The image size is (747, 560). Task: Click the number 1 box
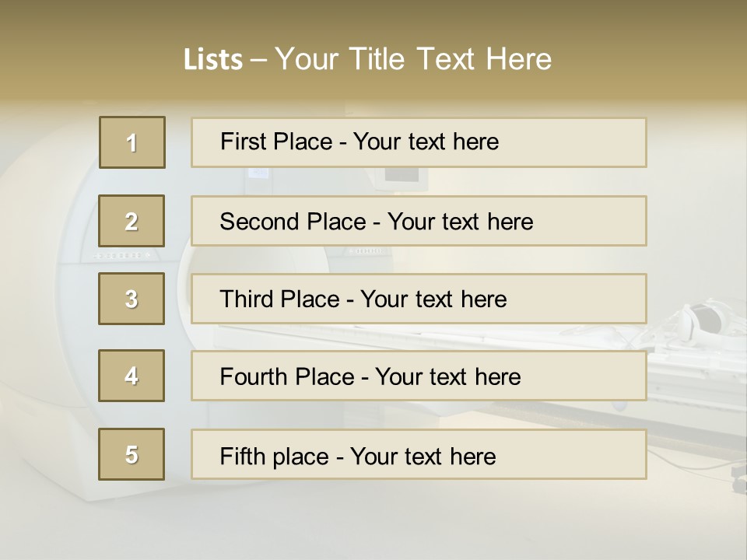coord(132,142)
